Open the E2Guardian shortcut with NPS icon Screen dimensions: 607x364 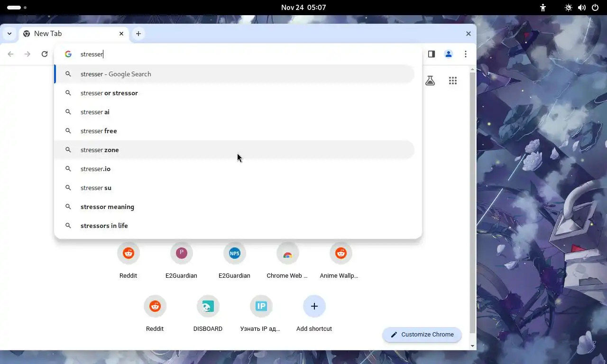(x=235, y=260)
